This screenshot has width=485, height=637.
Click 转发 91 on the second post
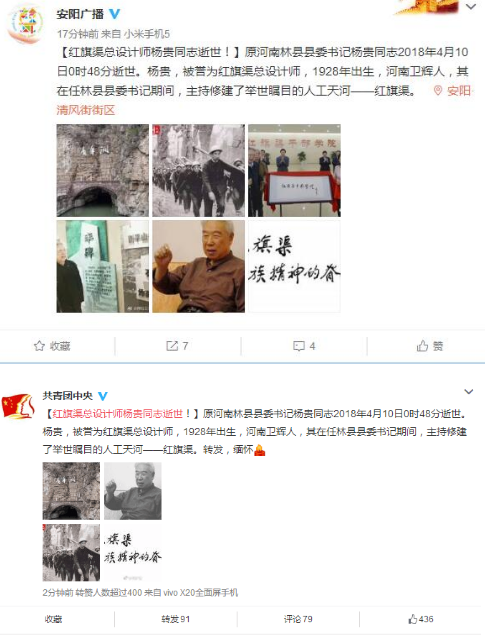point(175,619)
